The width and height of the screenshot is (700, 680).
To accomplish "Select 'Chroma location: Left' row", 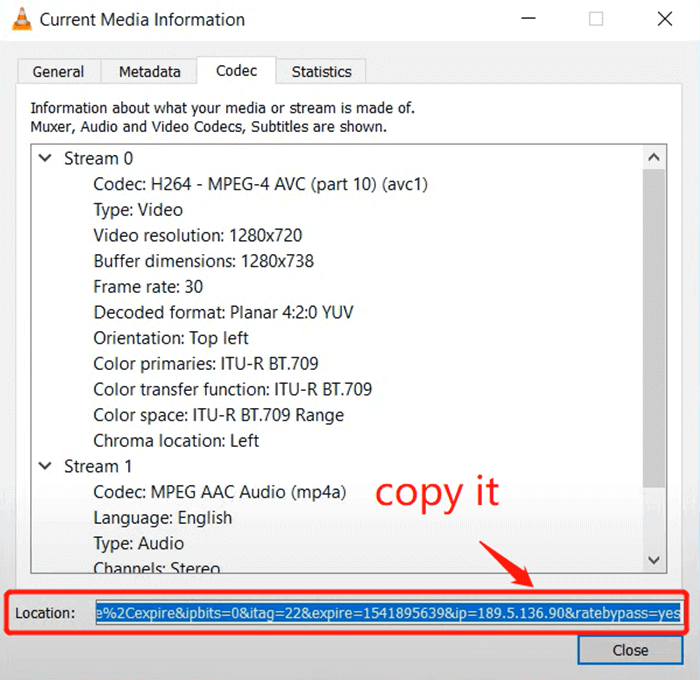I will tap(176, 441).
